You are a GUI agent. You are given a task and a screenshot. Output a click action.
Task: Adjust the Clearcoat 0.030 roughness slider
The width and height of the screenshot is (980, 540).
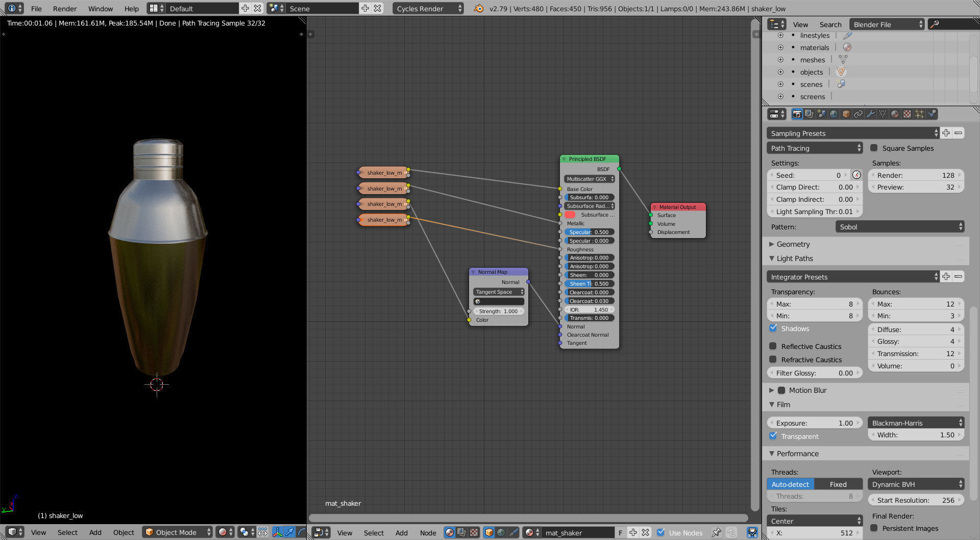coord(590,301)
